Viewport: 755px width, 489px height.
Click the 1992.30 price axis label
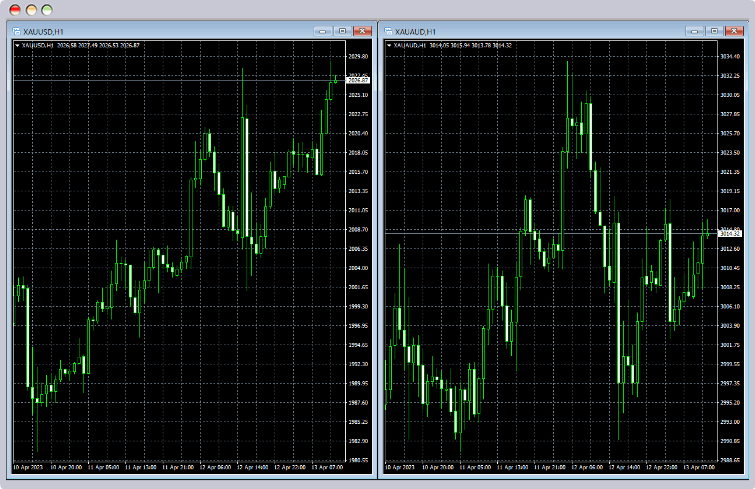358,364
